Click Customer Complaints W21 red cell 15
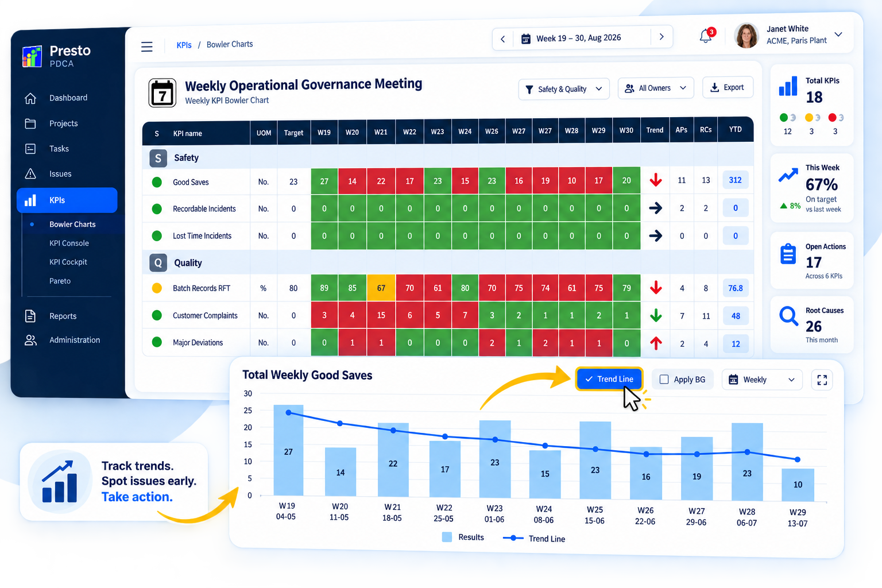Screen dimensions: 882x588 (x=381, y=315)
